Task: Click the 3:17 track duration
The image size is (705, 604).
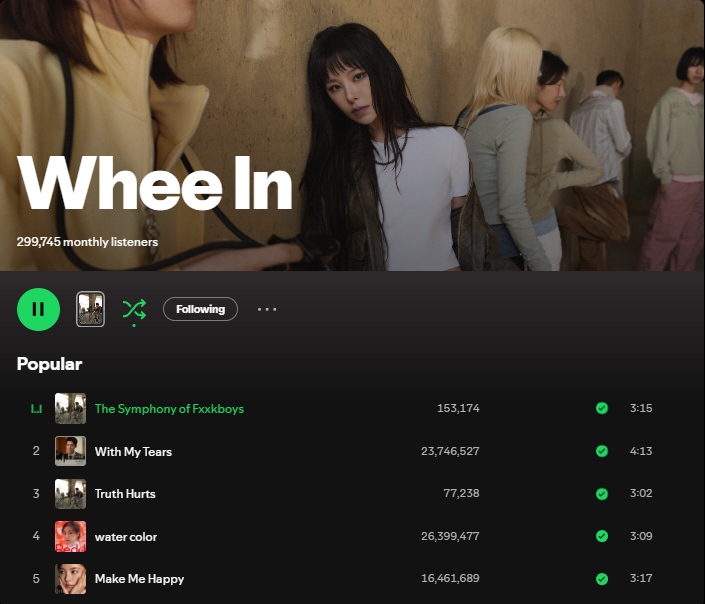Action: [641, 578]
